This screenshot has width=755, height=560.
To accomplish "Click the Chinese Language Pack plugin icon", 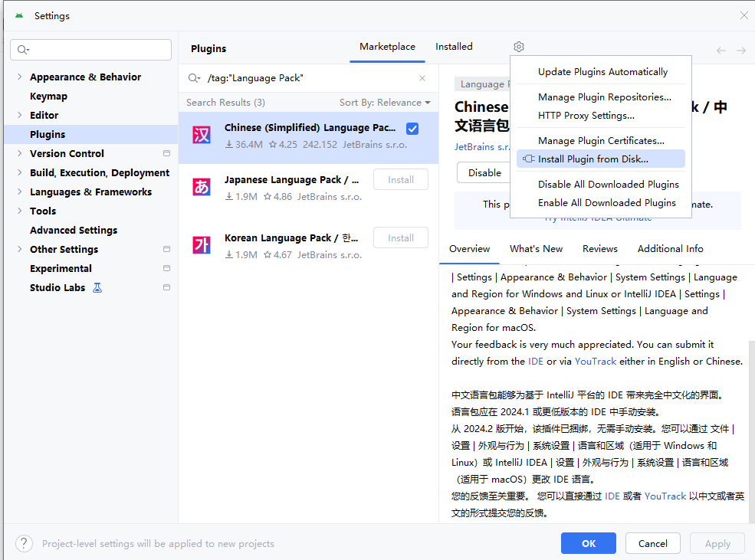I will 200,135.
